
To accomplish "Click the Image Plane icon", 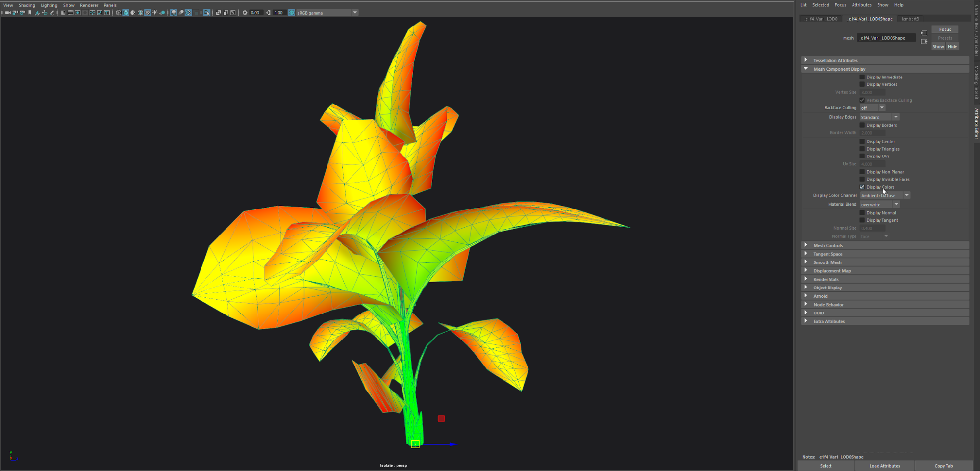I will tap(37, 13).
